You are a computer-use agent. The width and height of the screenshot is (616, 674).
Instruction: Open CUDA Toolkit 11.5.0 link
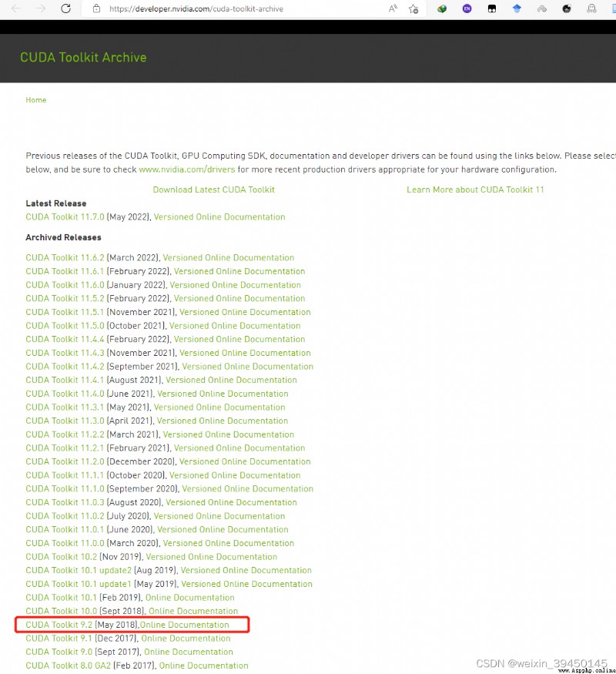tap(65, 326)
